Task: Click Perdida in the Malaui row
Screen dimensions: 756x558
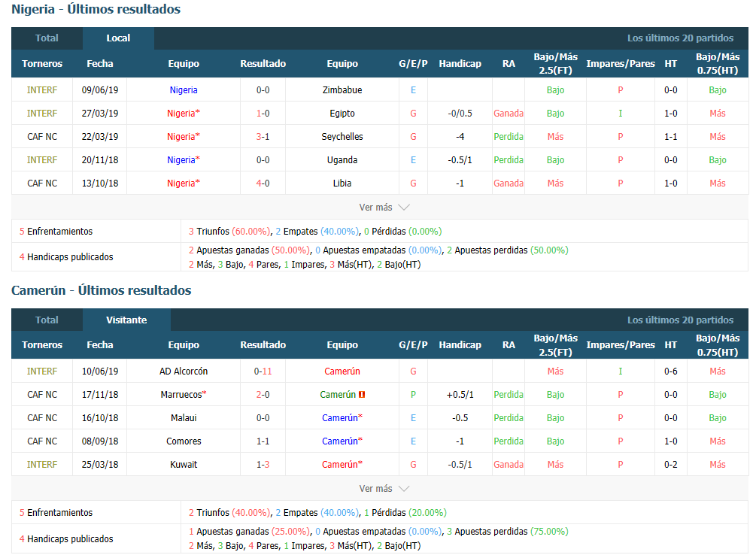Action: (x=509, y=418)
